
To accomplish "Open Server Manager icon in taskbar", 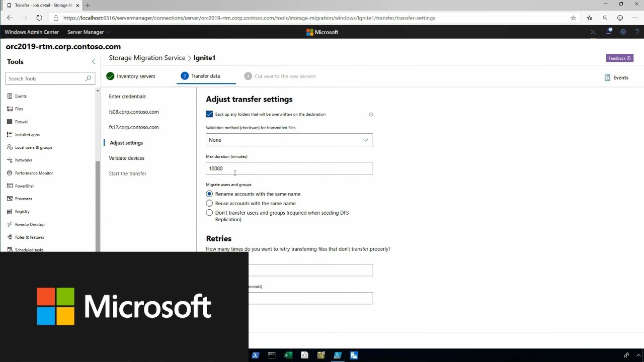I will tap(354, 355).
